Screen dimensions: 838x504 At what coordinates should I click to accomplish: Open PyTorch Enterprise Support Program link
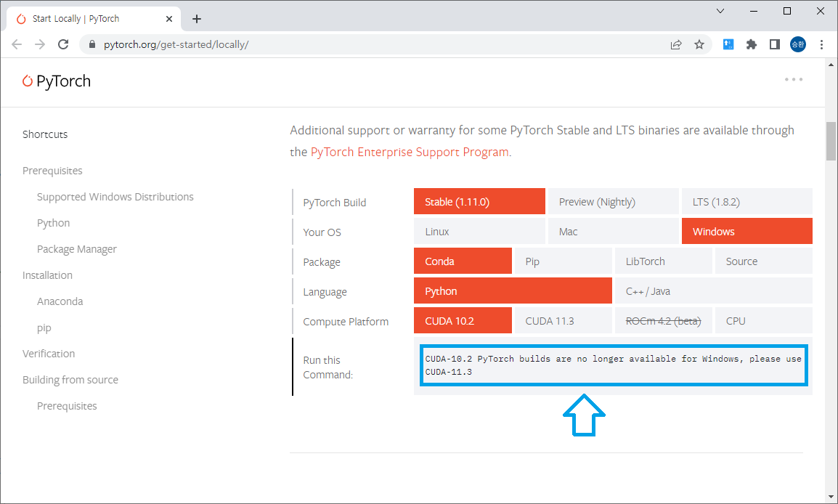coord(410,153)
